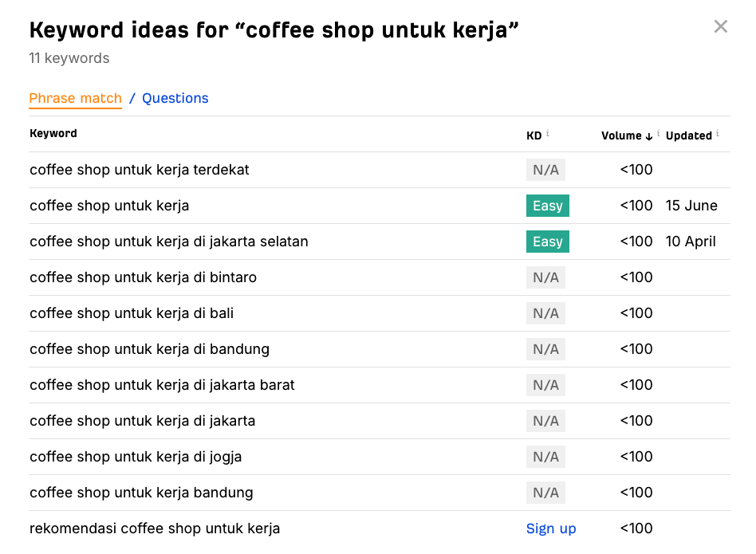Viewport: 756px width, 554px height.
Task: Click the N/A badge for coffee shop untuk kerja terdekat
Action: pos(545,169)
